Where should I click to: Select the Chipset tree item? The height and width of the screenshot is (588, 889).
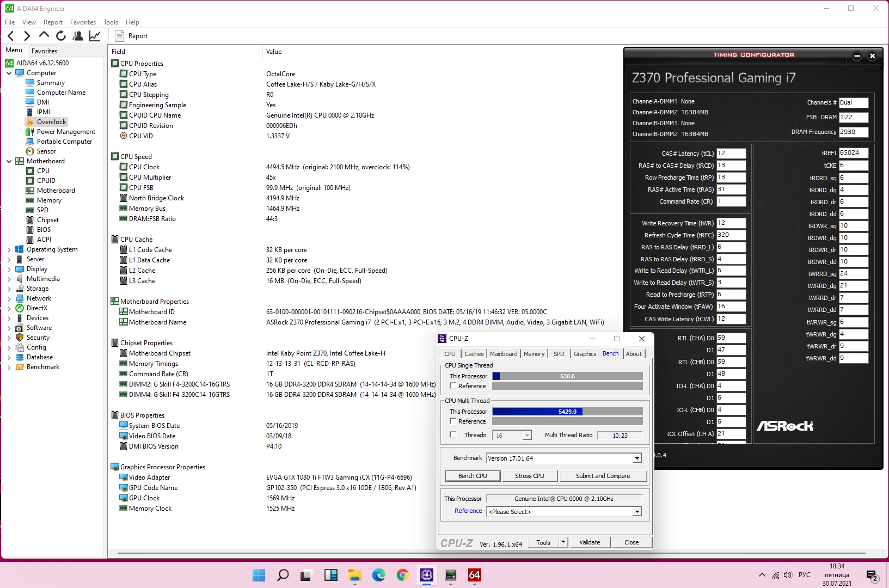[48, 220]
